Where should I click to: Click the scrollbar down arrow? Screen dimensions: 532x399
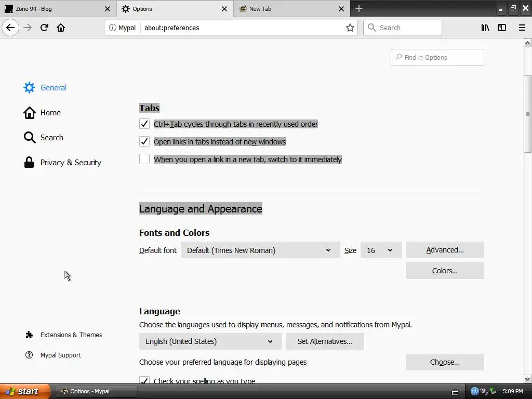(527, 379)
